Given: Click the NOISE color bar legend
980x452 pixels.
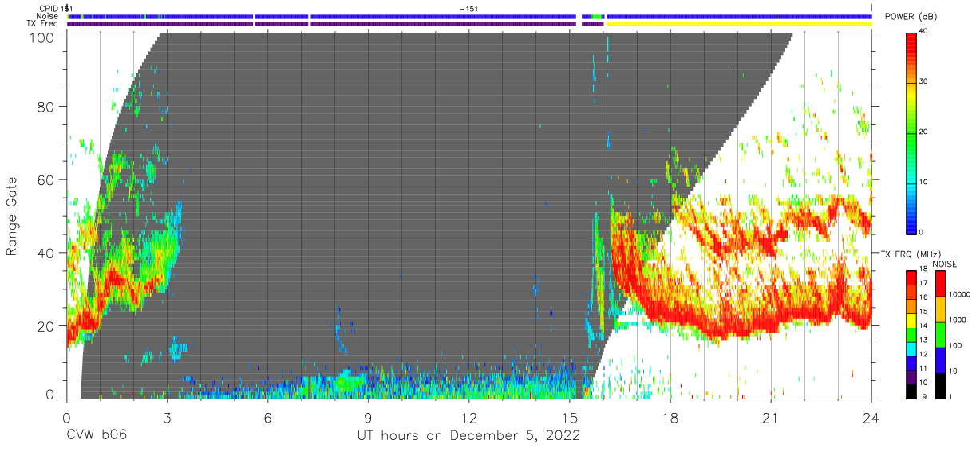Looking at the screenshot, I should tap(941, 333).
